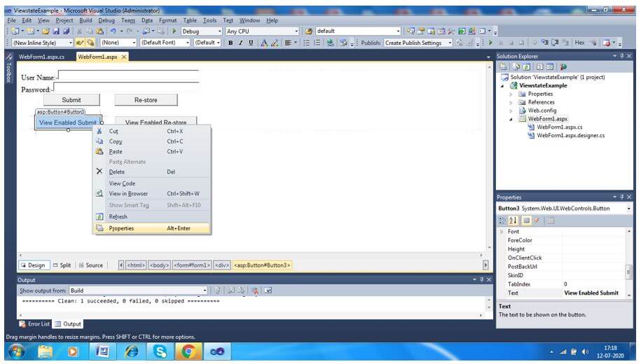Select View in Browser from the context menu

[151, 194]
